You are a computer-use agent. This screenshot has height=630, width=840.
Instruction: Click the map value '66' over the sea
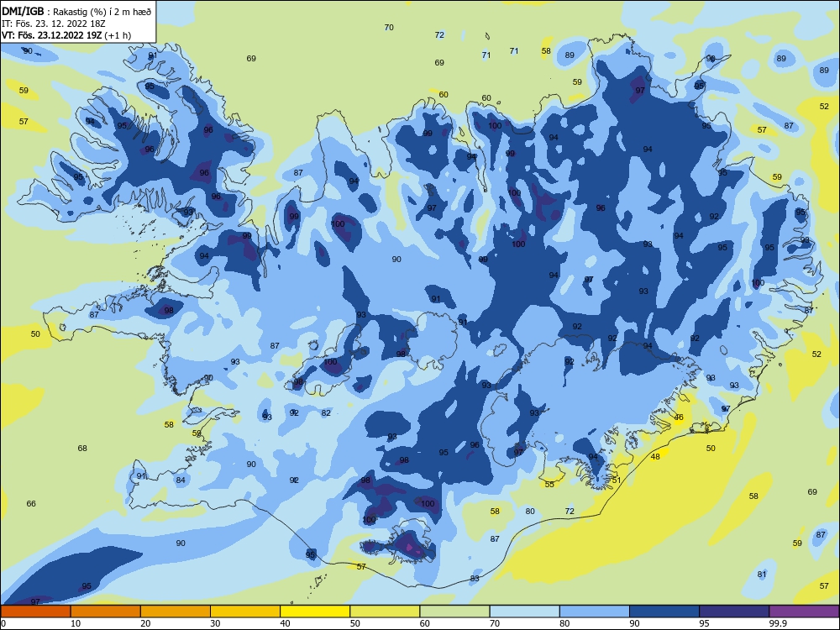coord(31,503)
